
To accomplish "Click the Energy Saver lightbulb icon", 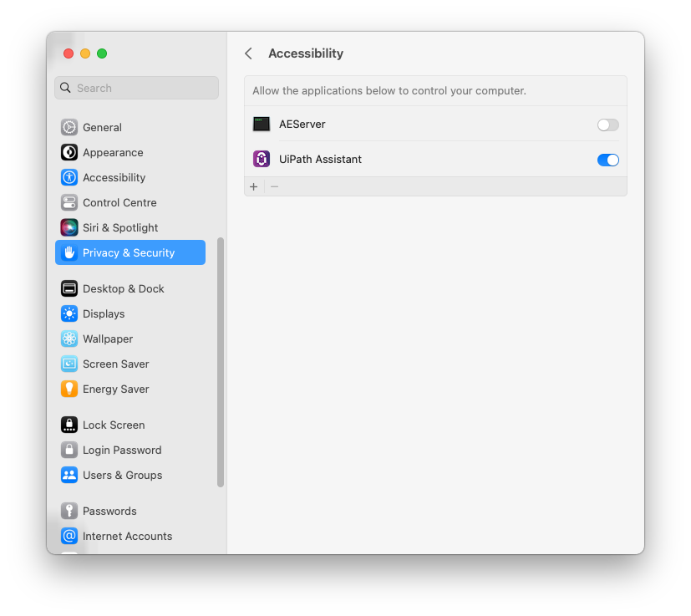I will click(69, 389).
